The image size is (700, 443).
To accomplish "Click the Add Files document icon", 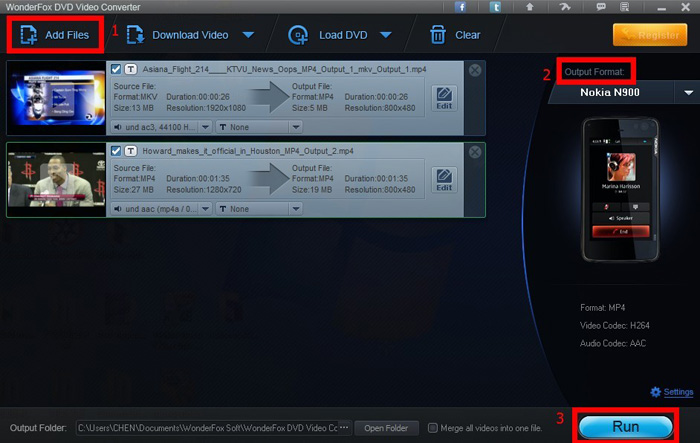I will click(x=29, y=35).
